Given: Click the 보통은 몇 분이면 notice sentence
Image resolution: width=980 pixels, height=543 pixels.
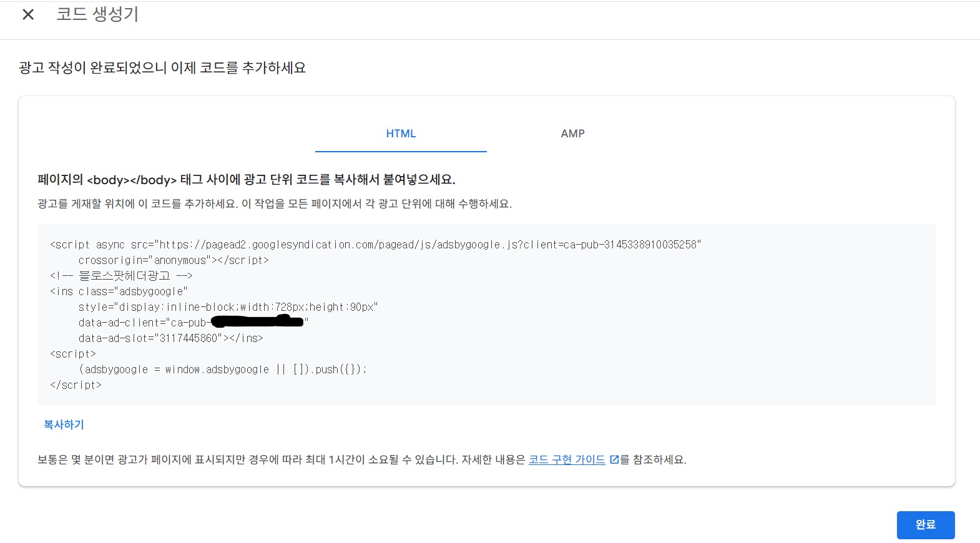Looking at the screenshot, I should (362, 460).
